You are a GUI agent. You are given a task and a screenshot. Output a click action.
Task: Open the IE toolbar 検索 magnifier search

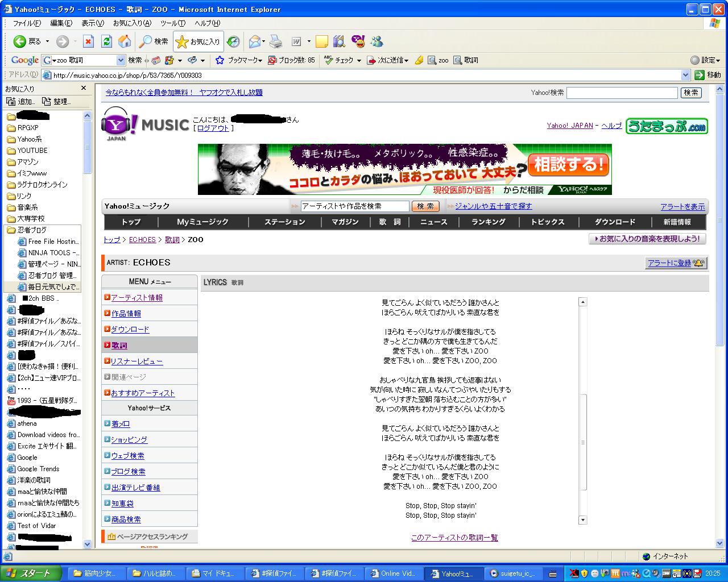pyautogui.click(x=154, y=41)
